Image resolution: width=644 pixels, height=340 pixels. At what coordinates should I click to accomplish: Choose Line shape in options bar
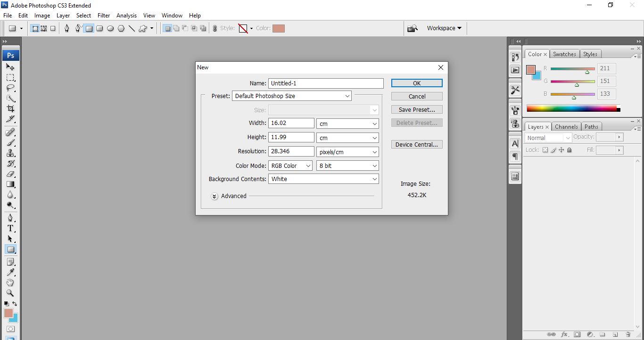tap(132, 28)
